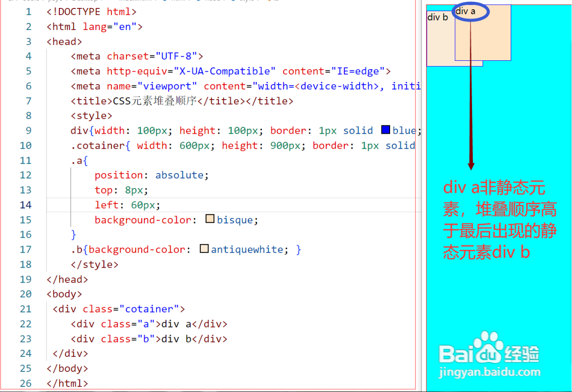Screen dimensions: 572x392
Task: Click the "UTF-8" charset value
Action: (x=176, y=56)
